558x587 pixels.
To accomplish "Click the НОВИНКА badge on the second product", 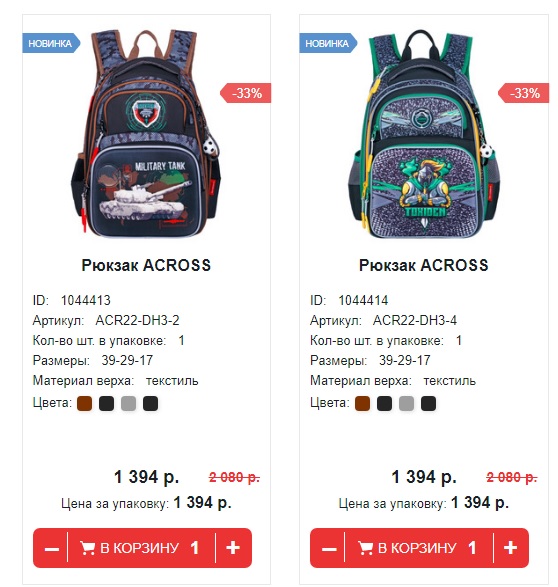I will tap(328, 43).
